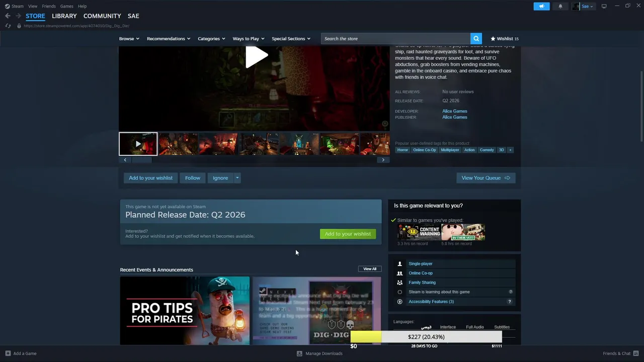Click the Single-player person icon
This screenshot has width=644, height=362.
400,263
